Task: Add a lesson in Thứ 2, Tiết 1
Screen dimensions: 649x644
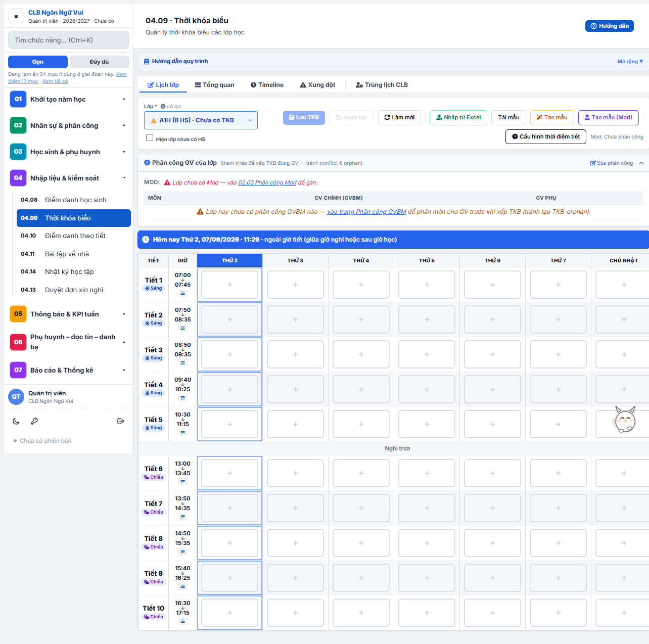Action: pyautogui.click(x=230, y=285)
